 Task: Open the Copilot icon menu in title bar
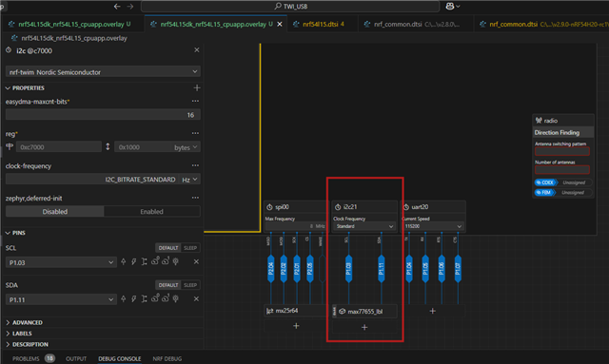(453, 7)
